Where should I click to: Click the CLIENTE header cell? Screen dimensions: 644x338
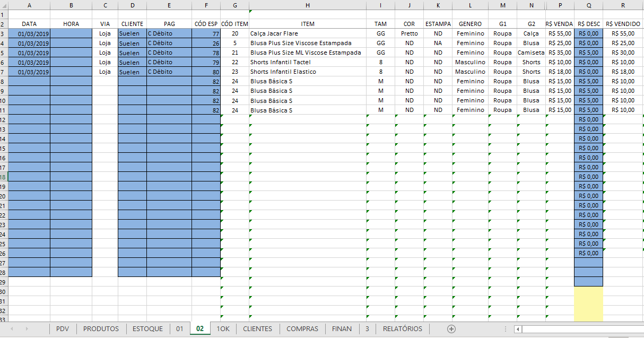point(132,24)
